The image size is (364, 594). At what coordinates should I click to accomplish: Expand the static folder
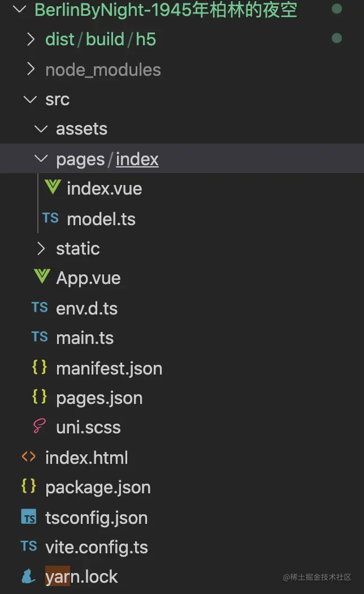point(41,248)
